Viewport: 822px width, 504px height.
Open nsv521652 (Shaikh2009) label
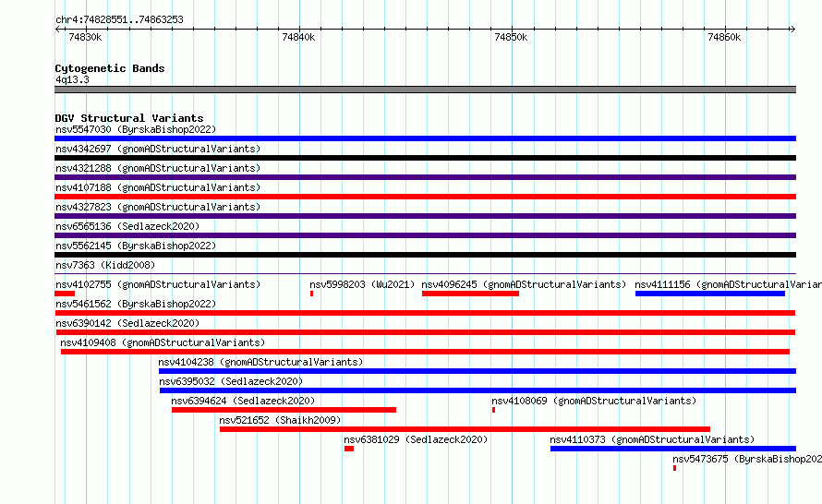coord(280,420)
